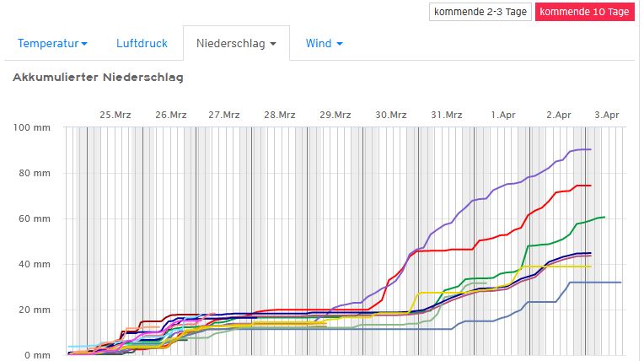Show forecast for kommende 2-3 Tage
The width and height of the screenshot is (644, 361).
tap(479, 12)
